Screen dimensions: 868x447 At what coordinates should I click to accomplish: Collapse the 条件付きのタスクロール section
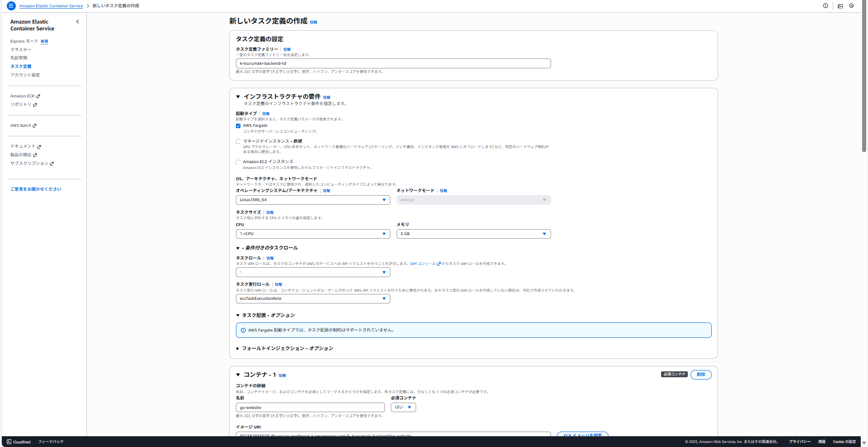point(238,248)
